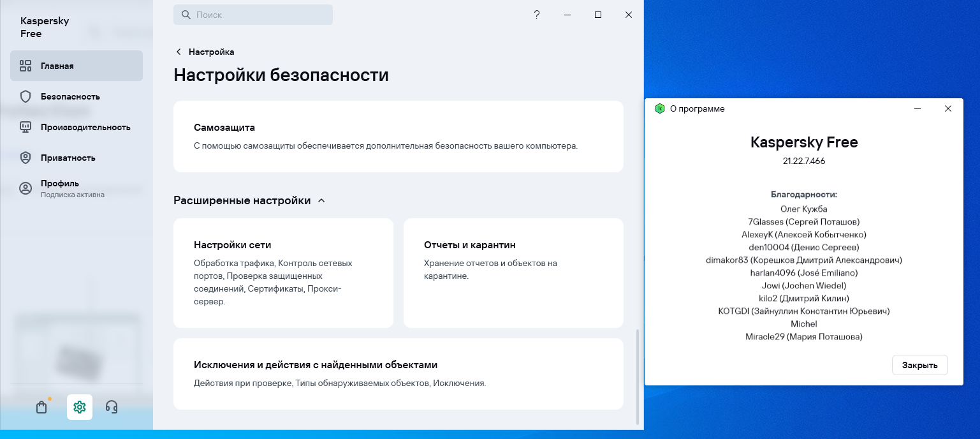The height and width of the screenshot is (439, 980).
Task: Click the credit dimakor83 (Корешков Дмитрий Александрович)
Action: click(x=804, y=260)
